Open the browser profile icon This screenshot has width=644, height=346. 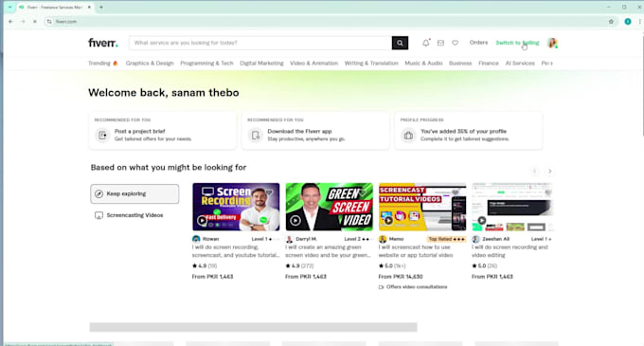(x=628, y=22)
